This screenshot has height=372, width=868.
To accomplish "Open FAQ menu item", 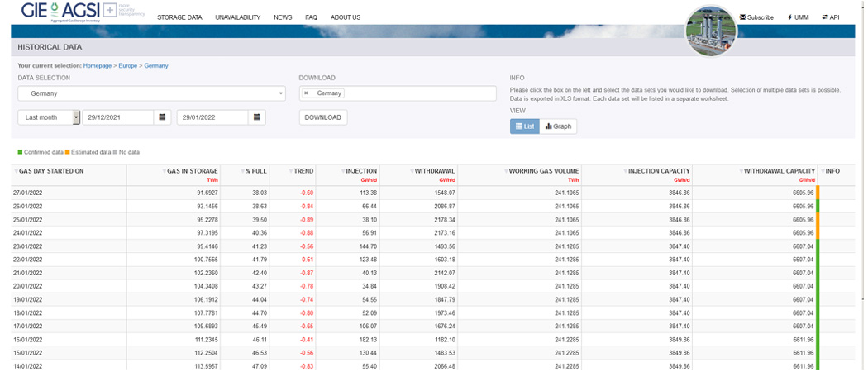I will pyautogui.click(x=311, y=17).
